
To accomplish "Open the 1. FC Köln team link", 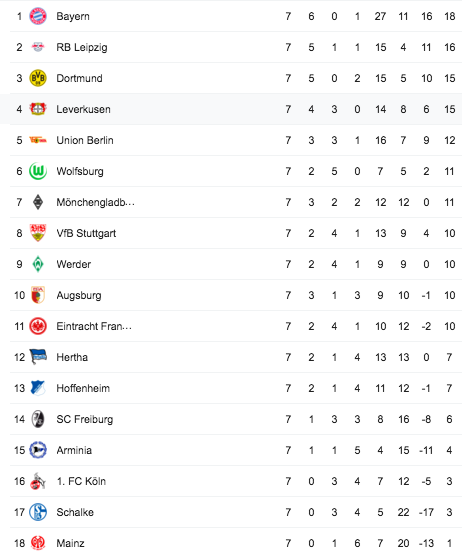I will pyautogui.click(x=81, y=481).
